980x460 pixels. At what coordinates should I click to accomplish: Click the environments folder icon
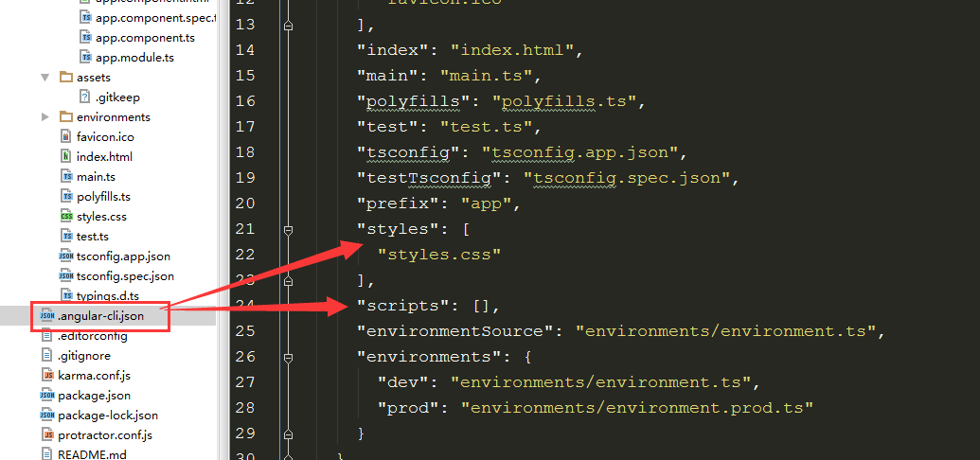tap(65, 116)
